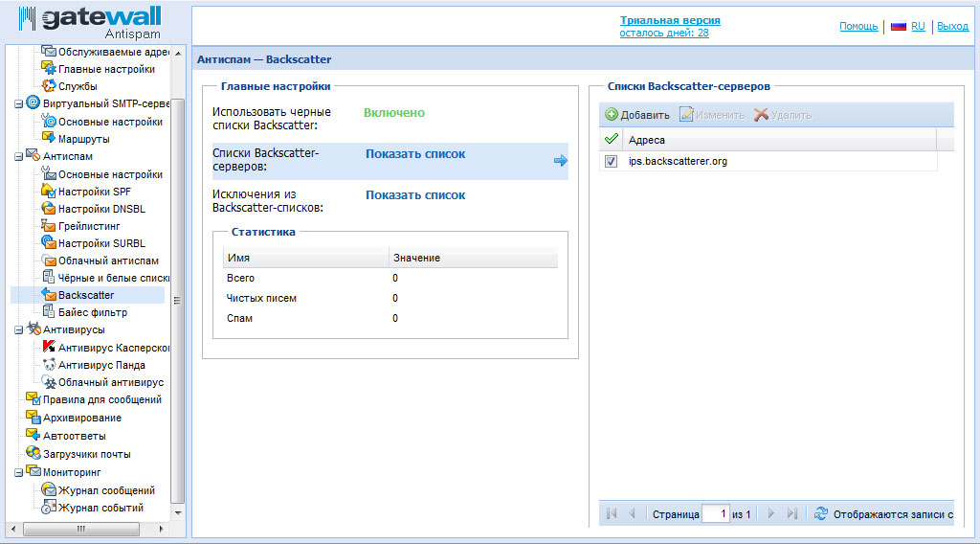
Task: Click Журнал сообщений icon
Action: click(49, 489)
